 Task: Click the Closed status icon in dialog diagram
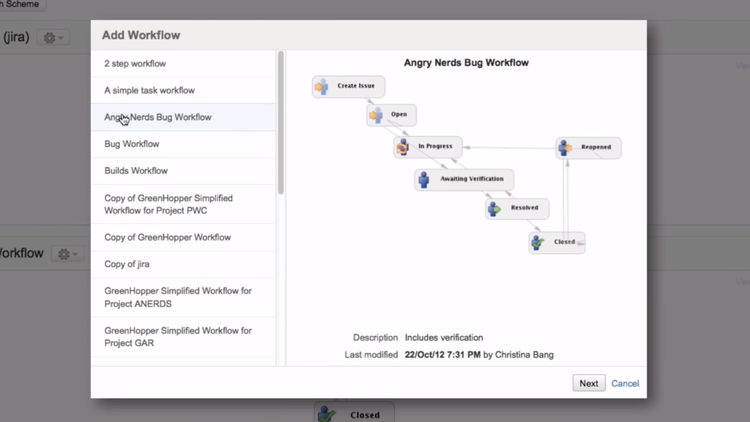point(538,243)
